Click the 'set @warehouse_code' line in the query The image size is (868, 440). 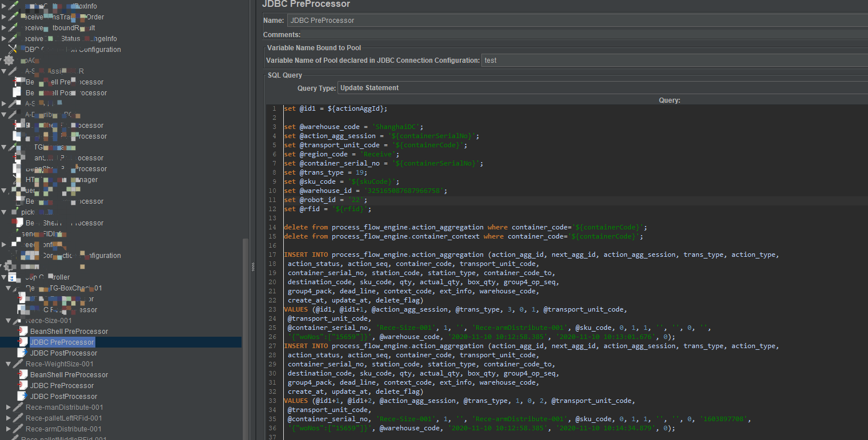[x=353, y=127]
